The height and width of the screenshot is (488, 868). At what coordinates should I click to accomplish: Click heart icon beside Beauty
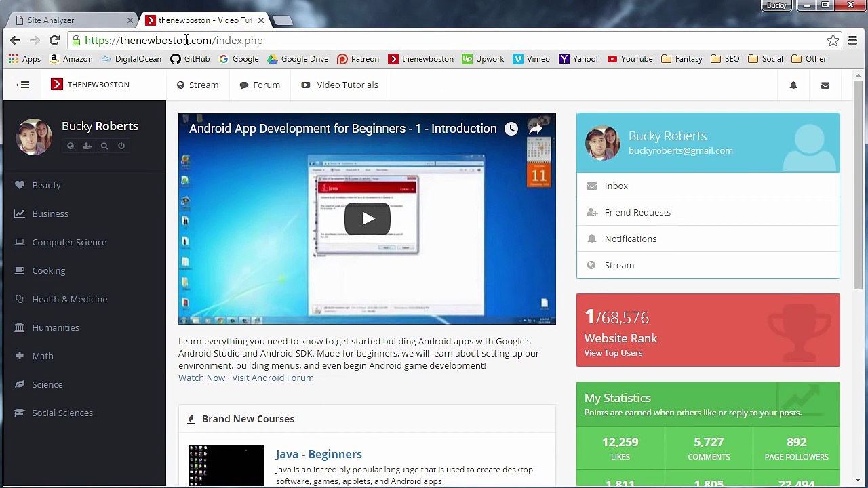point(20,185)
